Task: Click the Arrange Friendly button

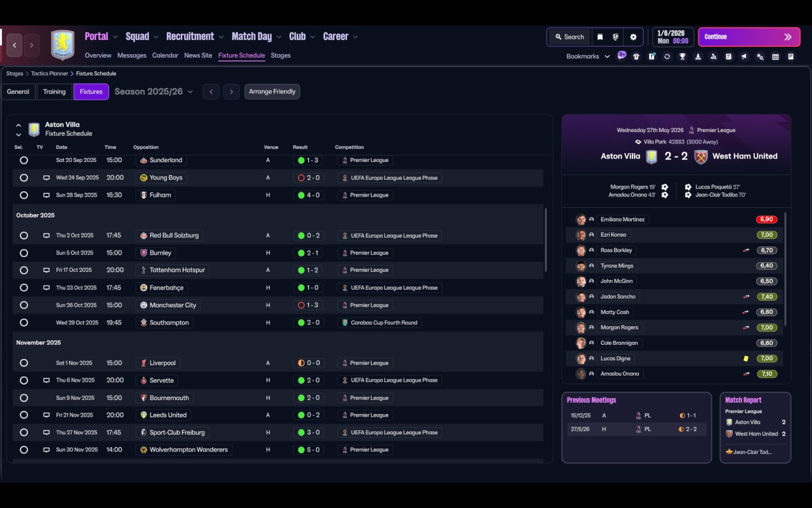Action: click(x=272, y=92)
